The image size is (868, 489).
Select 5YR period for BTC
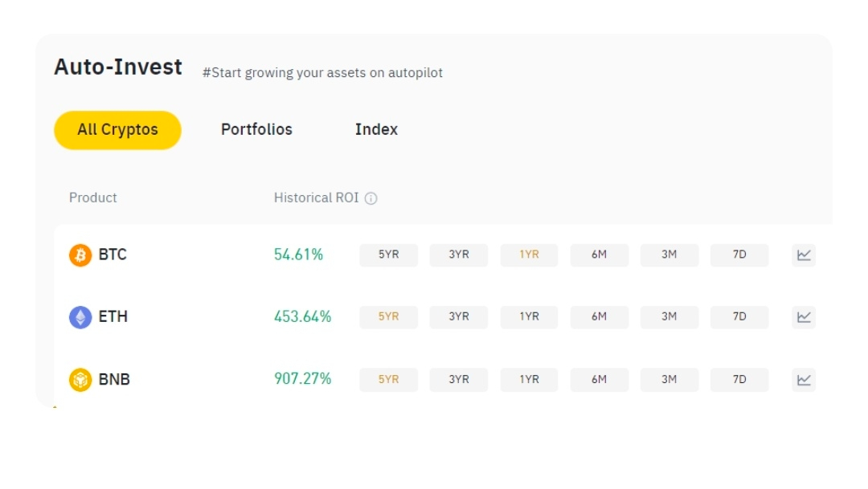(x=388, y=255)
